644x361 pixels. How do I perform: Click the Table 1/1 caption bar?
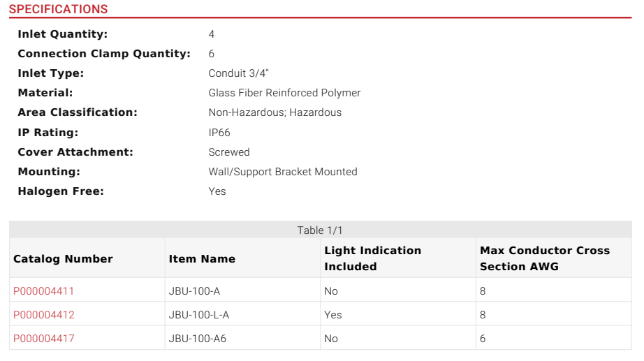click(x=320, y=230)
